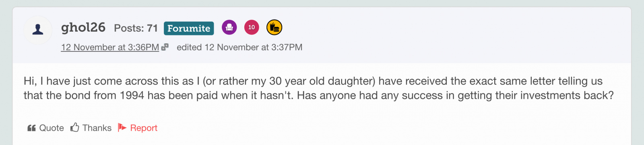Click the red flag Report icon
The image size is (644, 145).
click(122, 128)
